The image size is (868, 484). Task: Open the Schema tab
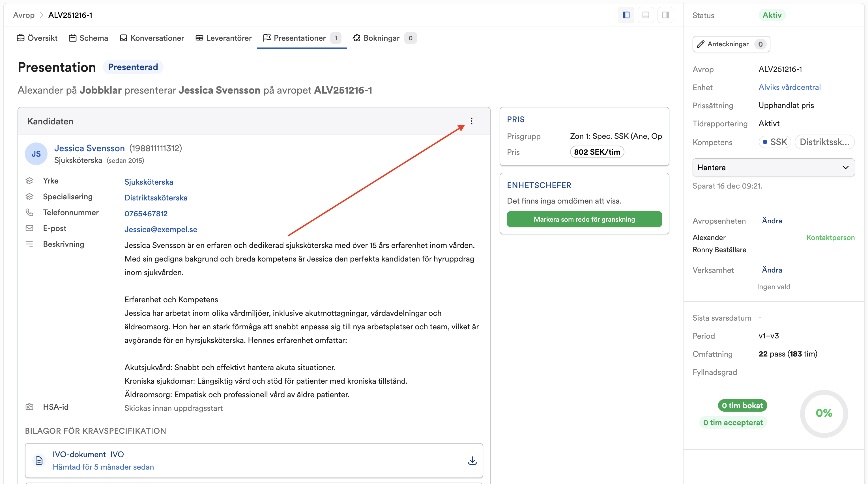pos(88,38)
